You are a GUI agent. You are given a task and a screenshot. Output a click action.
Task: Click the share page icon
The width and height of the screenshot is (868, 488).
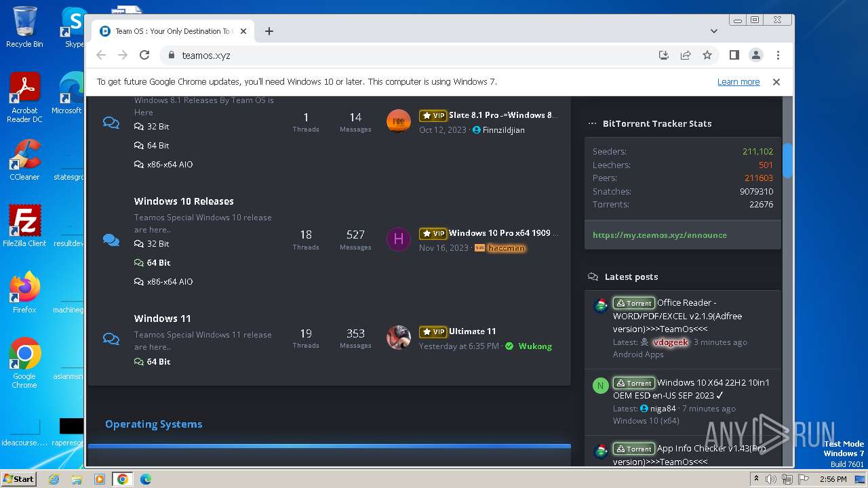[686, 55]
